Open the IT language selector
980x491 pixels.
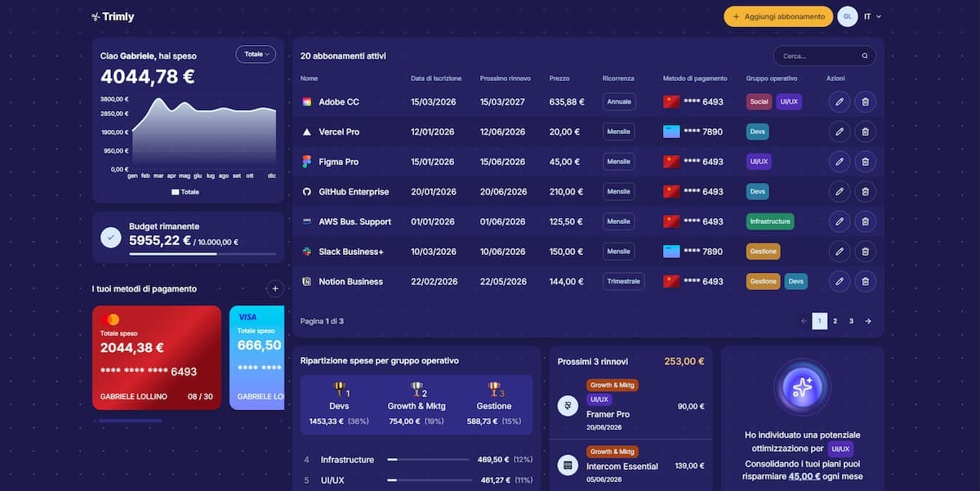[x=872, y=16]
